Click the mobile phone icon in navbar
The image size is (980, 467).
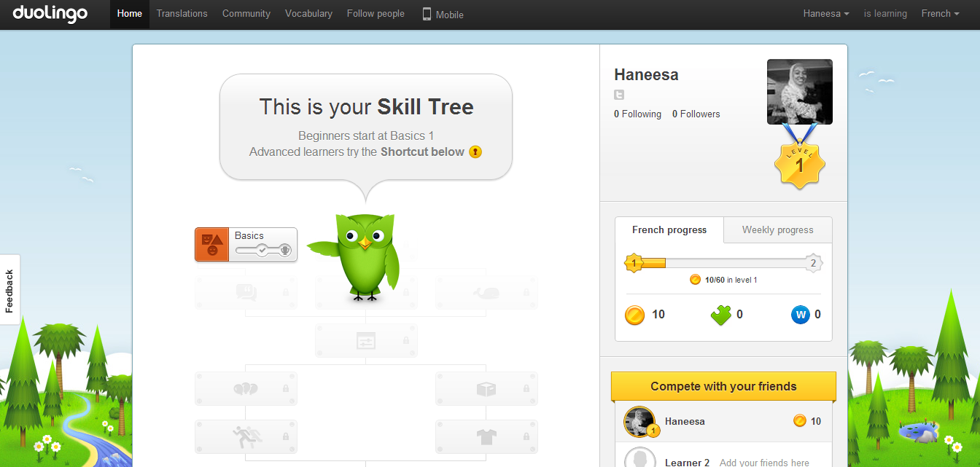pos(427,14)
